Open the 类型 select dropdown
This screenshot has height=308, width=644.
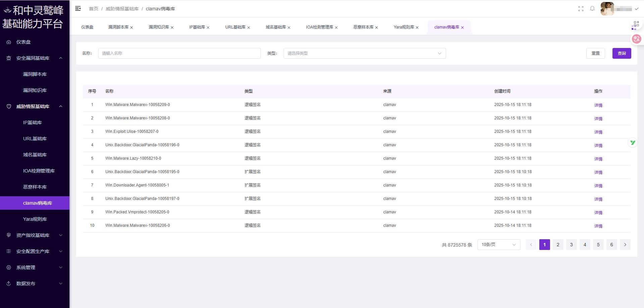pyautogui.click(x=364, y=53)
